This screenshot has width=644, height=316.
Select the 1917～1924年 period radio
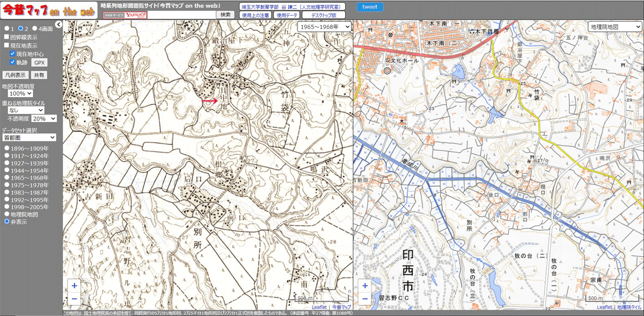click(x=7, y=155)
